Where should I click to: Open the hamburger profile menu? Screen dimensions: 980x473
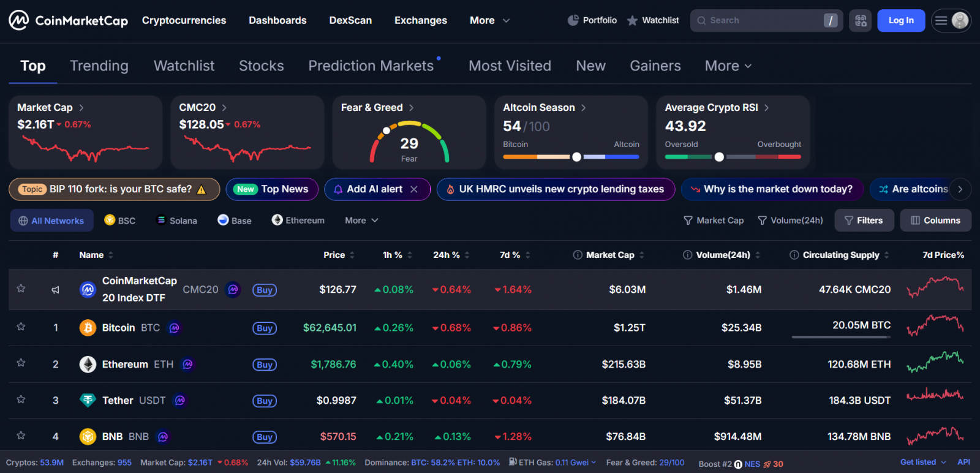coord(951,20)
